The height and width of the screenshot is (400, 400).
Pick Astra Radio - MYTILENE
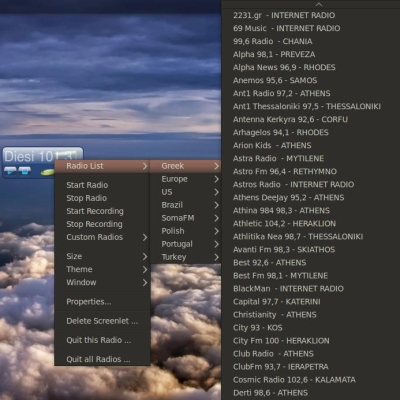click(311, 158)
